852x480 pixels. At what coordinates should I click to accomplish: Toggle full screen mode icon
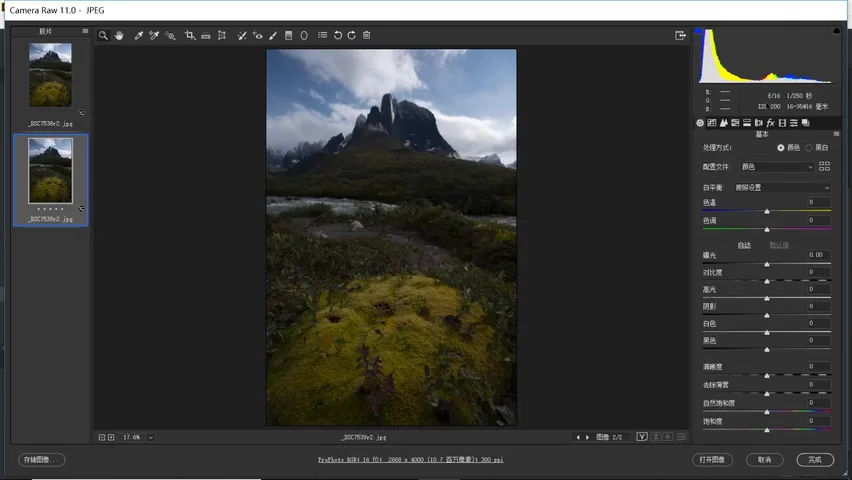680,35
